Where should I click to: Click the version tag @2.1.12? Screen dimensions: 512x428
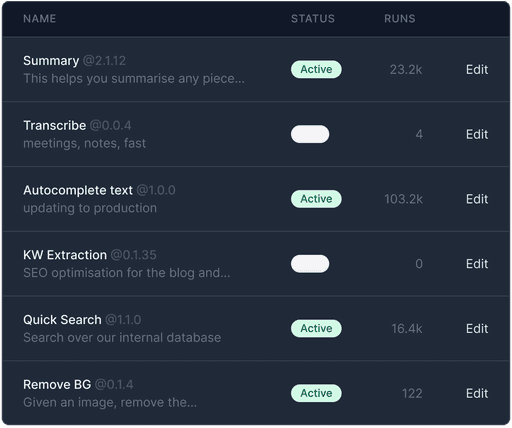click(104, 61)
